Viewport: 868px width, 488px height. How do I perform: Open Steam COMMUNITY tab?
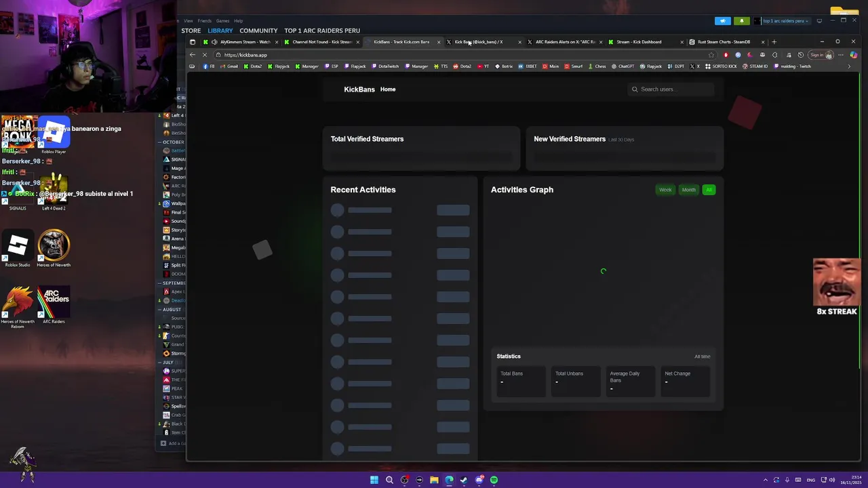coord(258,30)
